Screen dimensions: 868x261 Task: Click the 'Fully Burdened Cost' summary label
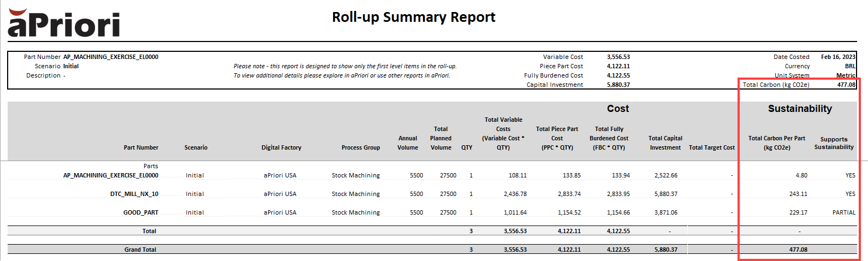[x=554, y=75]
